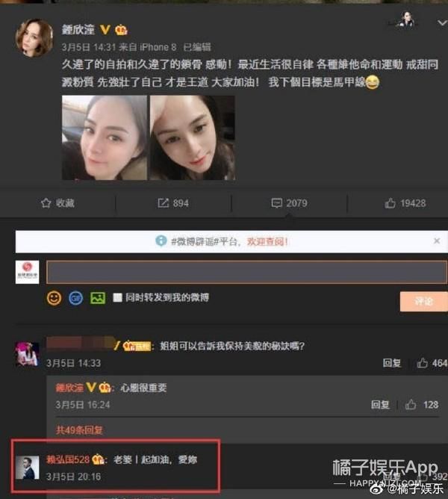448x499 pixels.
Task: Open the comments icon showing 2079
Action: (276, 203)
